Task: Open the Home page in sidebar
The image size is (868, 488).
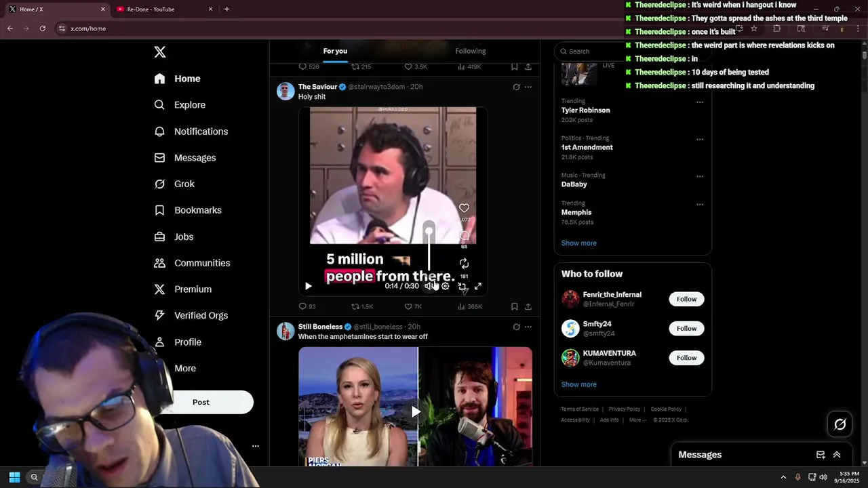Action: [x=177, y=79]
